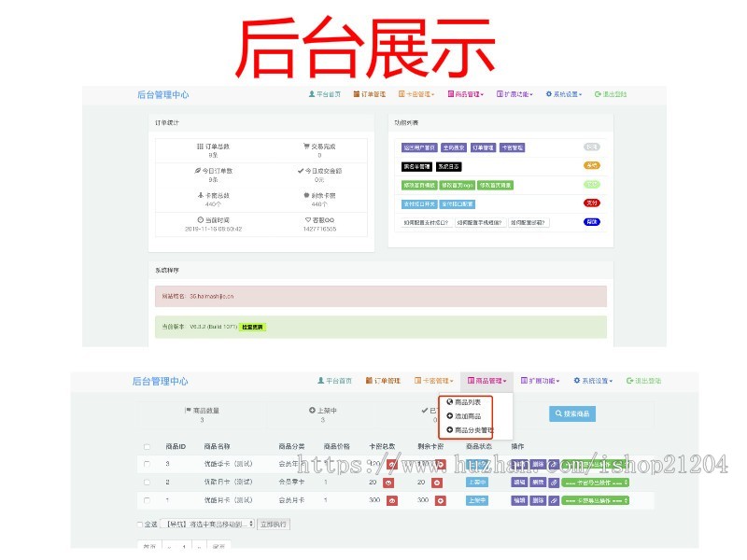This screenshot has width=747, height=560.
Task: Enable the 全选 checkbox near 批量操作
Action: coord(141,523)
